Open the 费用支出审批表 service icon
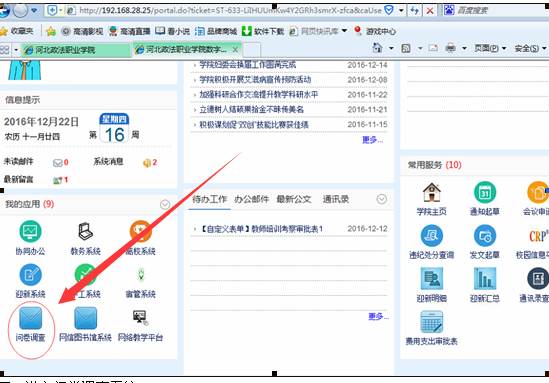This screenshot has width=549, height=383. click(x=431, y=322)
